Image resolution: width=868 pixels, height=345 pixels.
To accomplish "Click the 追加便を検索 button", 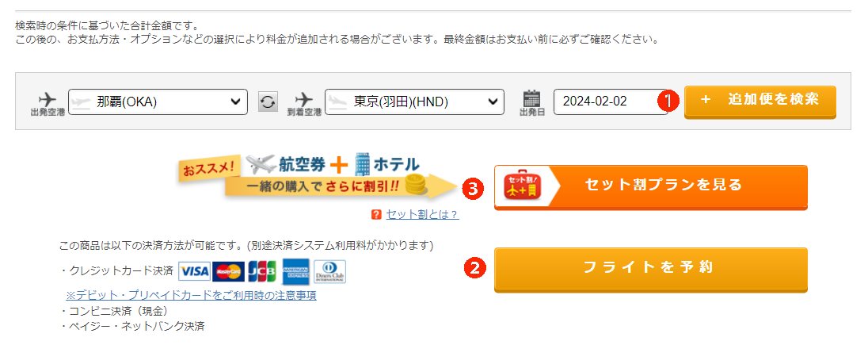I will click(760, 102).
